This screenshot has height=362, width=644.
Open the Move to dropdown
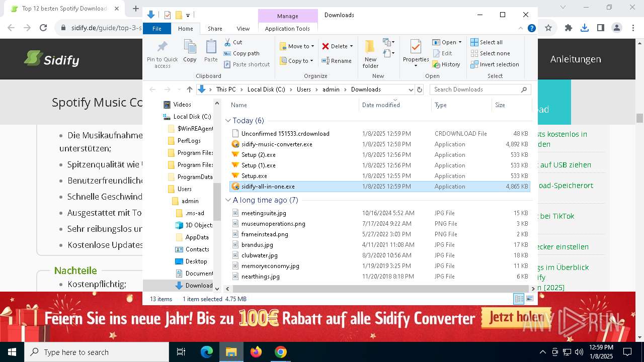point(297,46)
